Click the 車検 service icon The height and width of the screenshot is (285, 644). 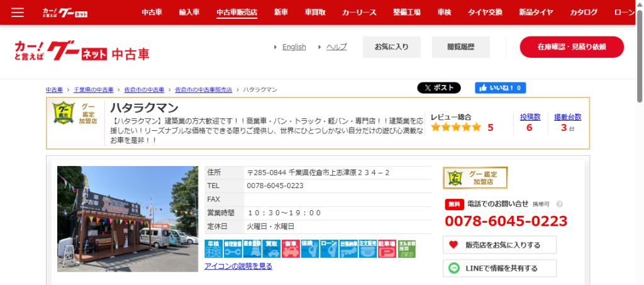click(214, 249)
